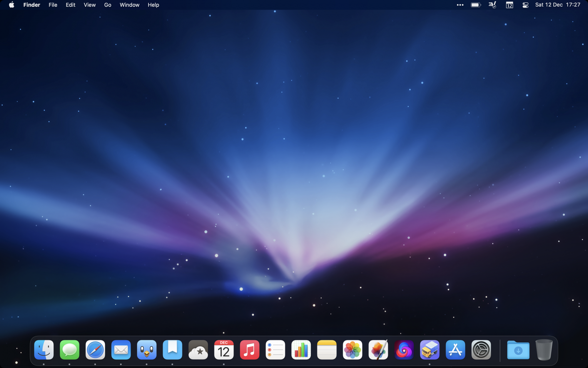Viewport: 588px width, 368px height.
Task: Open the App Store
Action: (x=455, y=350)
